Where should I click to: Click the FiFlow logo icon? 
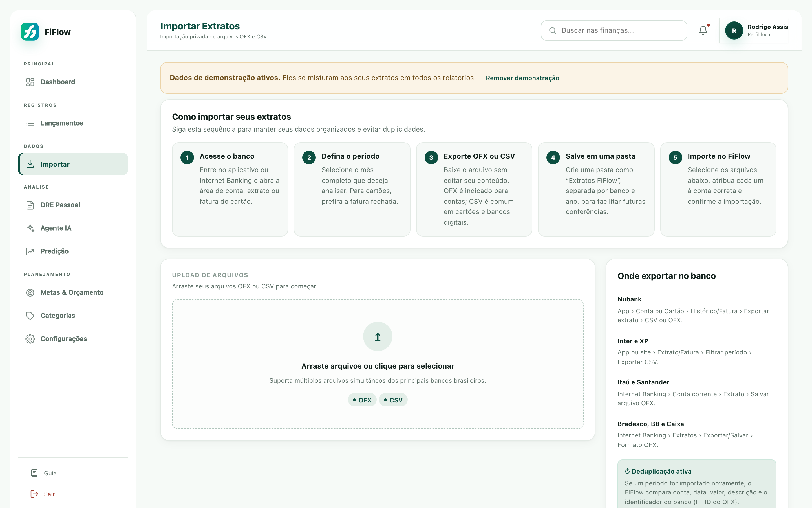pyautogui.click(x=30, y=32)
